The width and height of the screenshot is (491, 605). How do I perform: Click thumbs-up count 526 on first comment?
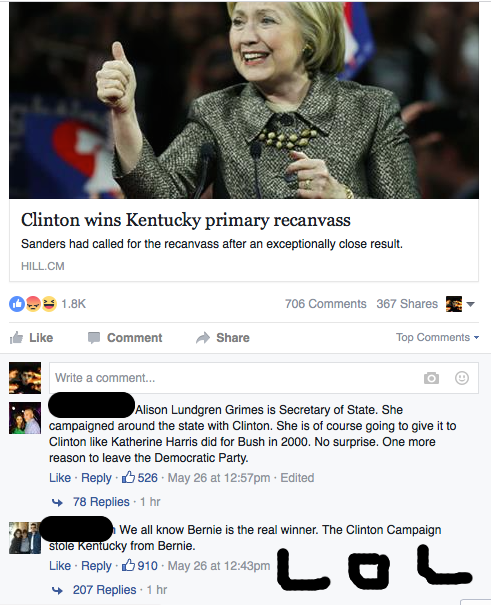coord(140,478)
